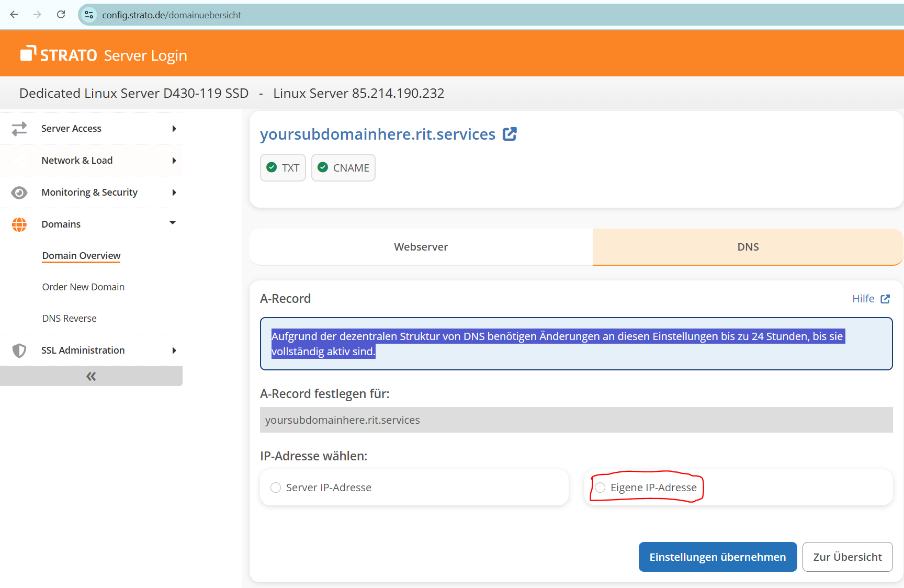Click the highlighted DNS notice text
904x588 pixels.
coord(557,344)
